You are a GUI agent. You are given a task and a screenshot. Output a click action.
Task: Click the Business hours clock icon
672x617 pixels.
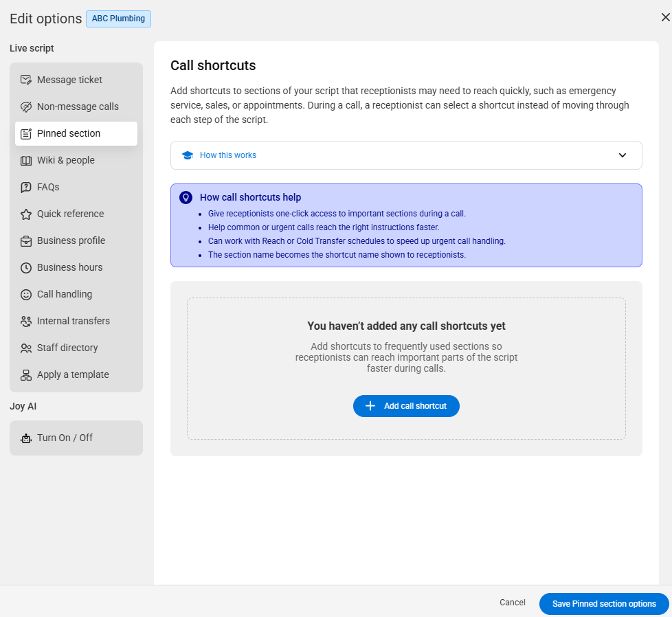point(25,267)
